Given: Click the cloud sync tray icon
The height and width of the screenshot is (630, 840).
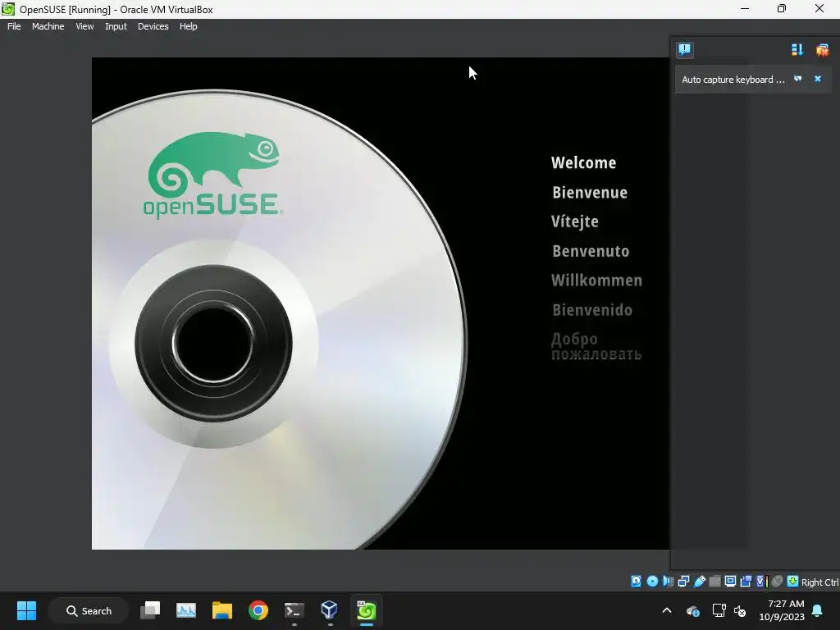Looking at the screenshot, I should point(692,610).
